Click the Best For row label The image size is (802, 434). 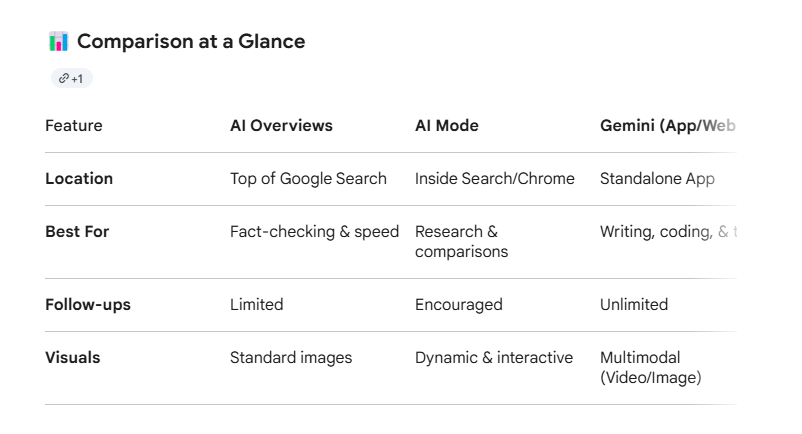[77, 232]
